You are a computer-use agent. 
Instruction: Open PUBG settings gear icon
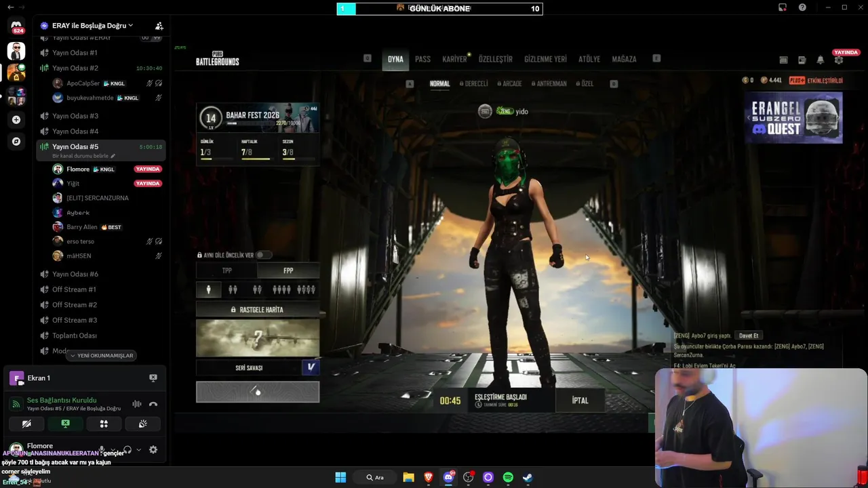pyautogui.click(x=839, y=60)
